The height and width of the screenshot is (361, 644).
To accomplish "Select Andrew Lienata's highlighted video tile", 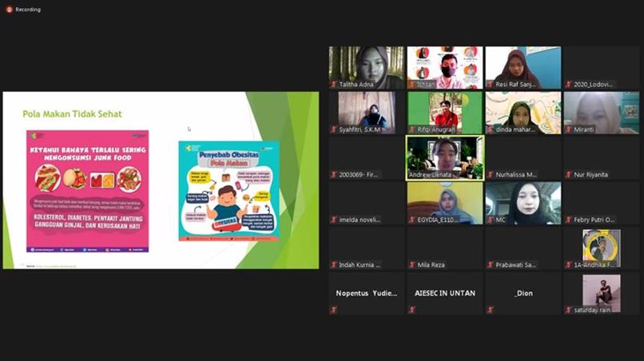I will point(444,157).
